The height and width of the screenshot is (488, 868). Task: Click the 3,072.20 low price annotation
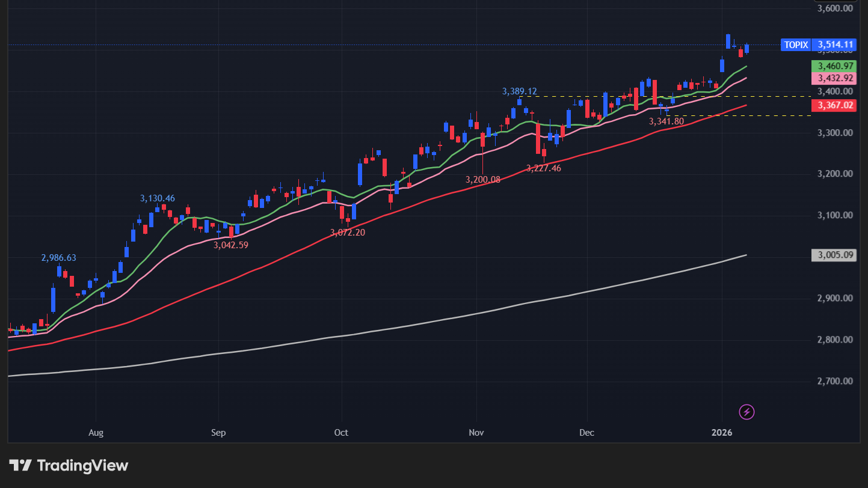coord(347,232)
